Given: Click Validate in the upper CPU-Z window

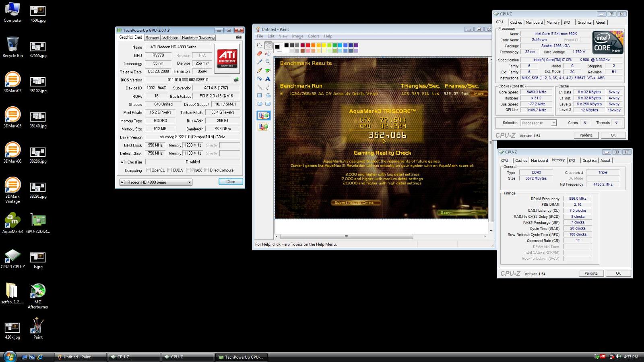Looking at the screenshot, I should click(x=586, y=135).
